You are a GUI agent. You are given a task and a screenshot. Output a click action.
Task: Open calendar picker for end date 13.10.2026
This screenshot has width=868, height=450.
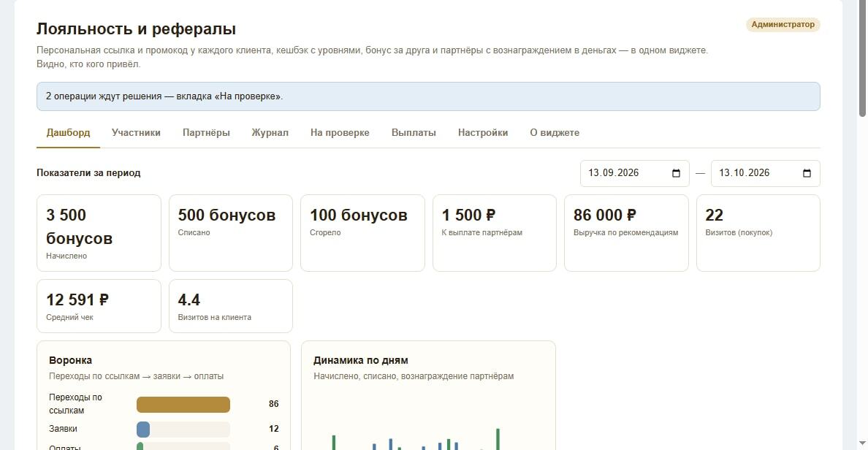(807, 173)
